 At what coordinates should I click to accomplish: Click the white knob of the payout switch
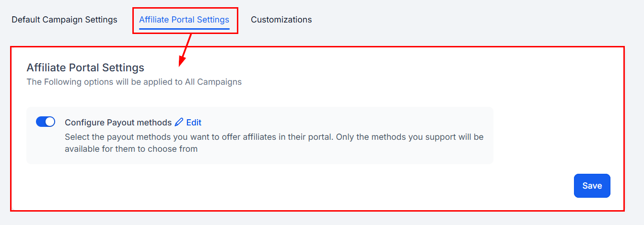[x=50, y=122]
